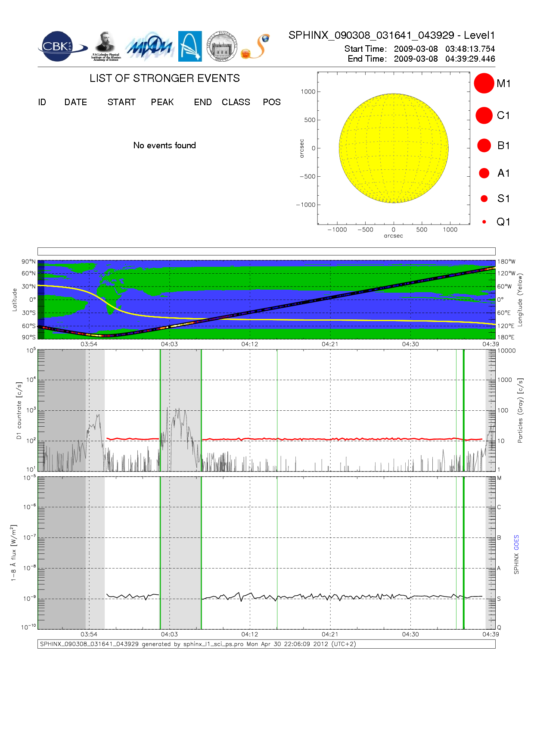Click the A1 red legend circle
This screenshot has width=534, height=756.
coord(484,173)
